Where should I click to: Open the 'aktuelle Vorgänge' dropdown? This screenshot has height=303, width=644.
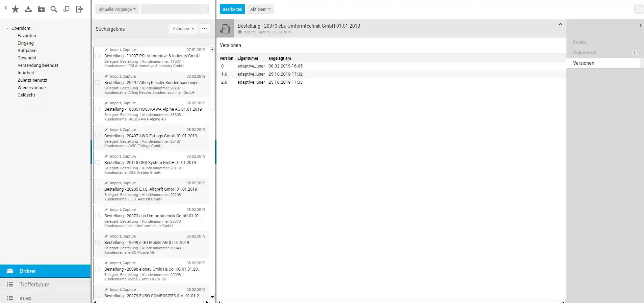coord(117,9)
